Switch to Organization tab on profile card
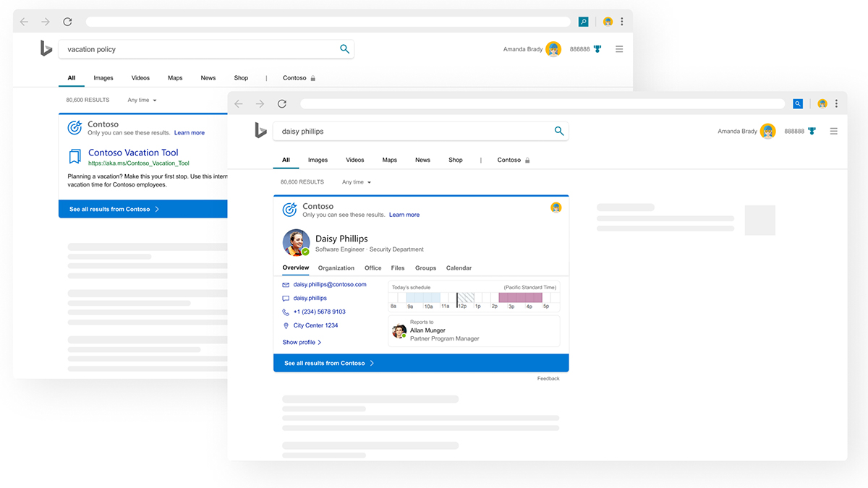This screenshot has width=868, height=488. click(x=336, y=268)
